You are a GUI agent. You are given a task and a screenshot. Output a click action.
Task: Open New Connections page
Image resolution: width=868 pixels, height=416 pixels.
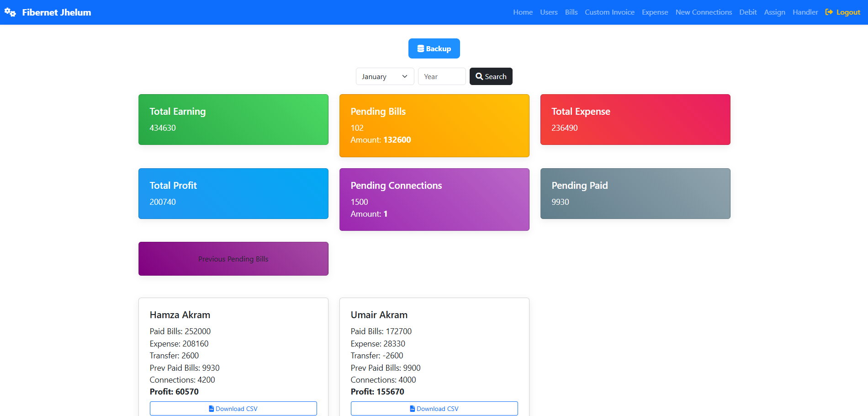704,12
